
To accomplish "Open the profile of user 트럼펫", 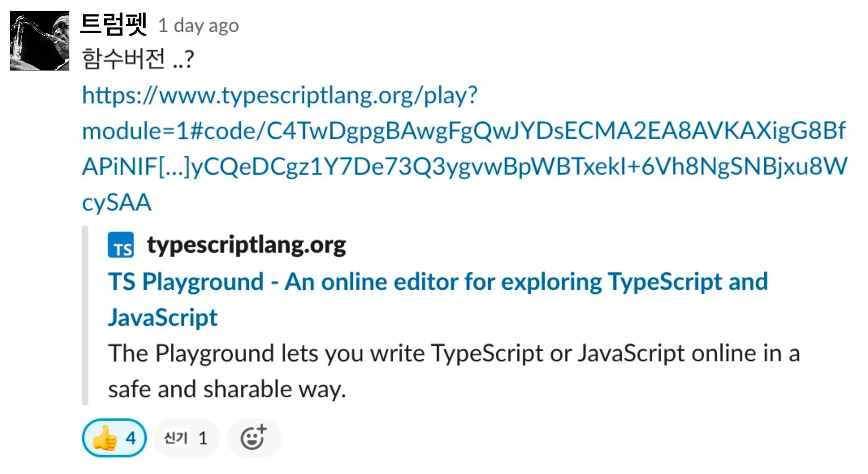I will coord(114,25).
